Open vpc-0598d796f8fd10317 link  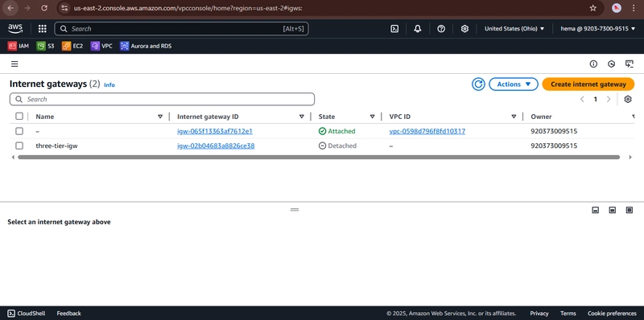coord(427,131)
